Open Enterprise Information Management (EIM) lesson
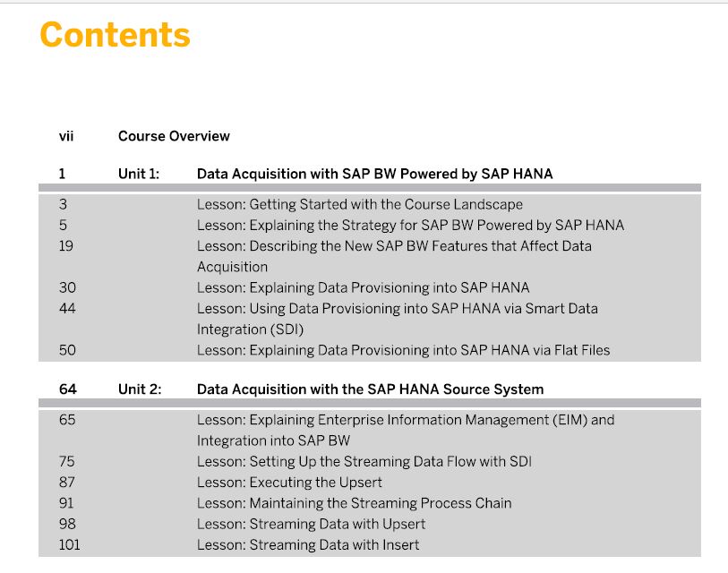 (x=406, y=430)
